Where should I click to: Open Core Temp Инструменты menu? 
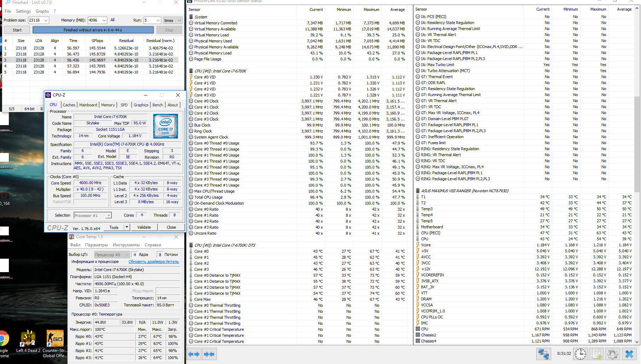point(126,245)
